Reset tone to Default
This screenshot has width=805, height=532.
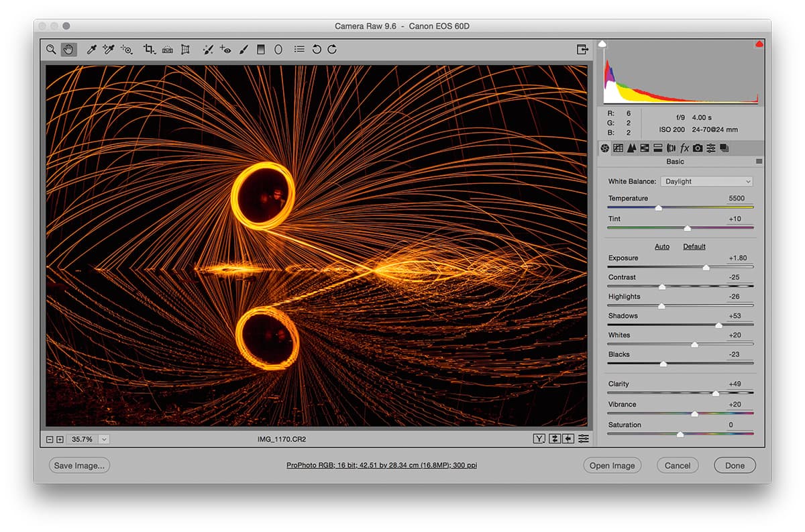point(694,247)
